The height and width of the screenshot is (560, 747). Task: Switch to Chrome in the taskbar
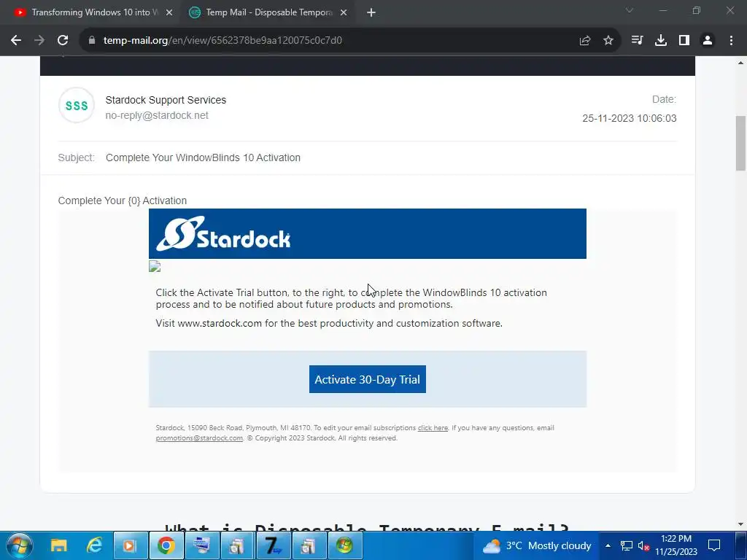[166, 545]
